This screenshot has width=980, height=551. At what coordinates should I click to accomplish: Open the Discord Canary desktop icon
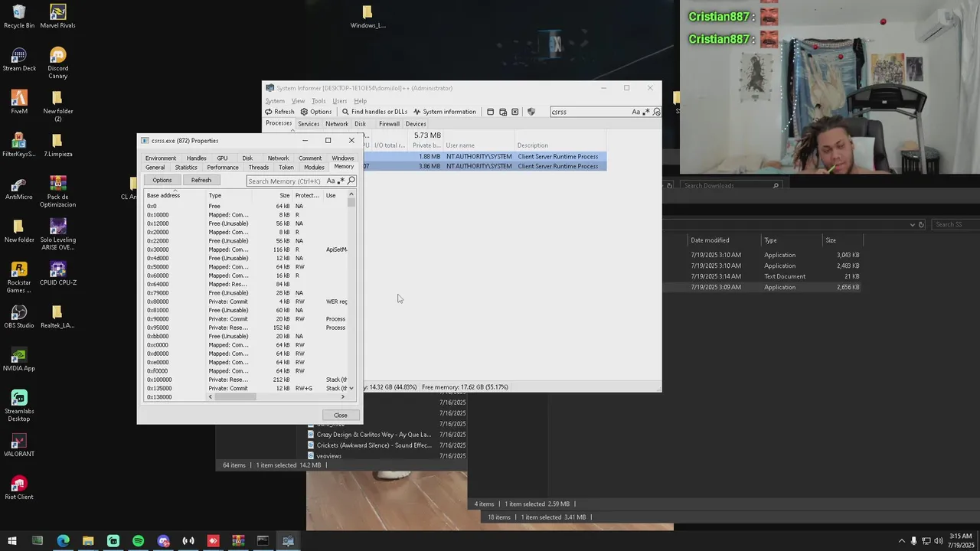[x=57, y=64]
